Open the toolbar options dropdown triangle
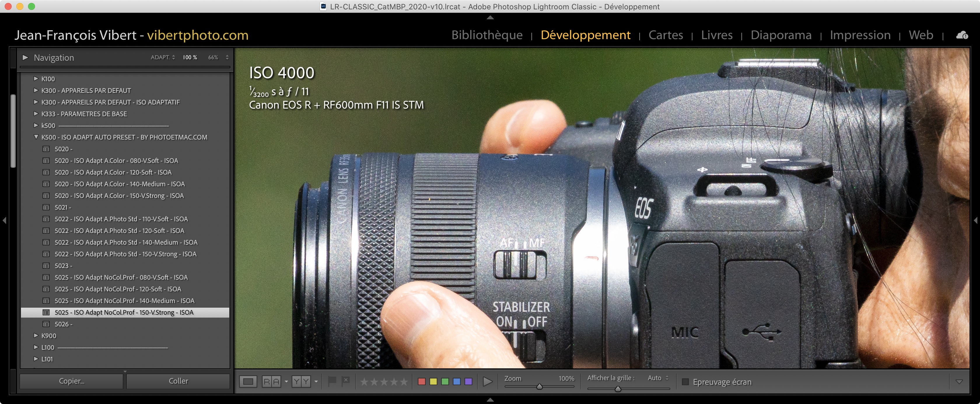980x404 pixels. [x=959, y=381]
